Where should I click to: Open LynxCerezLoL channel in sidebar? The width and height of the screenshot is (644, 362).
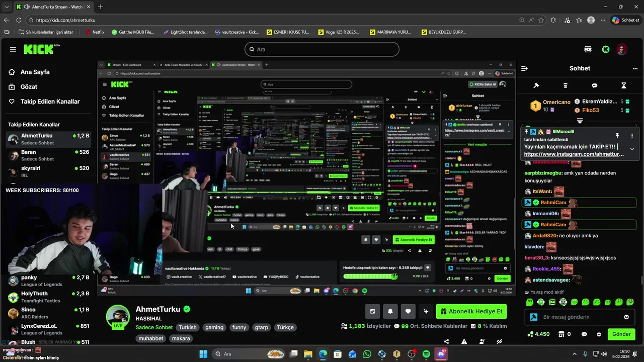[48, 329]
